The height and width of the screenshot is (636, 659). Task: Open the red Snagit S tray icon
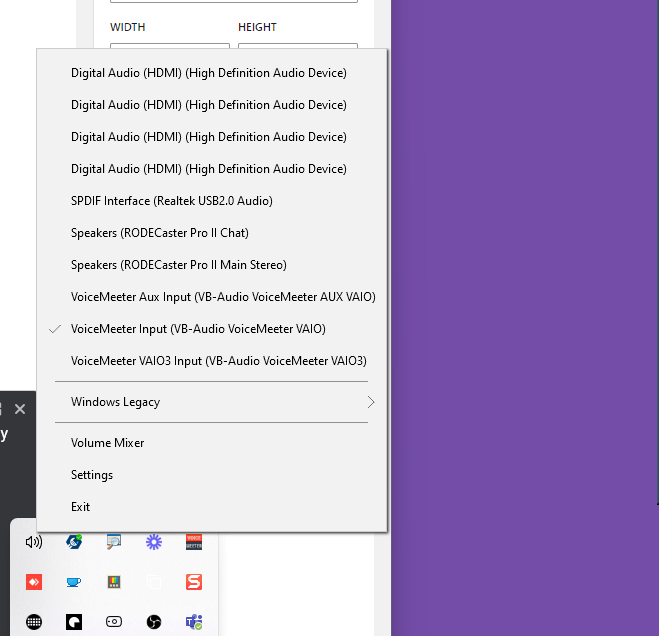[x=194, y=582]
